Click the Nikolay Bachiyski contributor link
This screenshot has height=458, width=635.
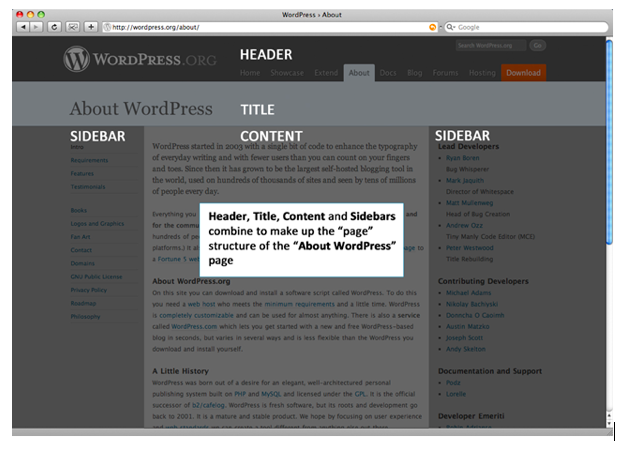pyautogui.click(x=472, y=304)
